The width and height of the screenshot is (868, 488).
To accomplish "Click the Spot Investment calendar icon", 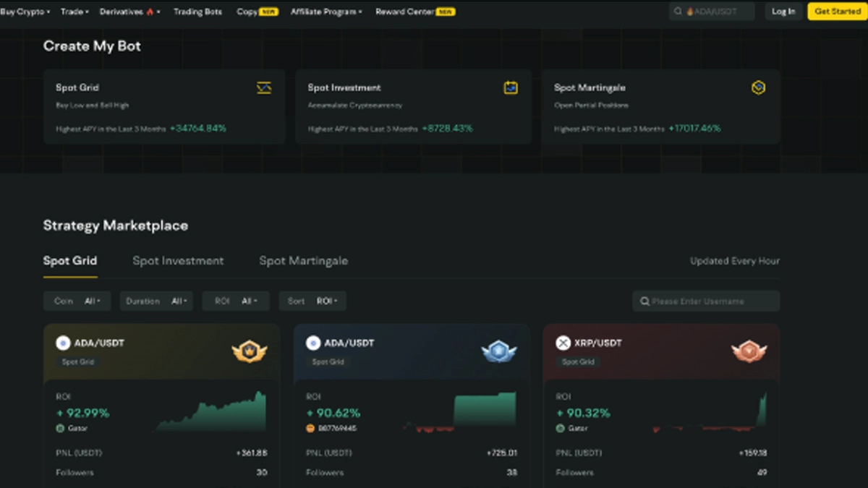I will coord(511,87).
